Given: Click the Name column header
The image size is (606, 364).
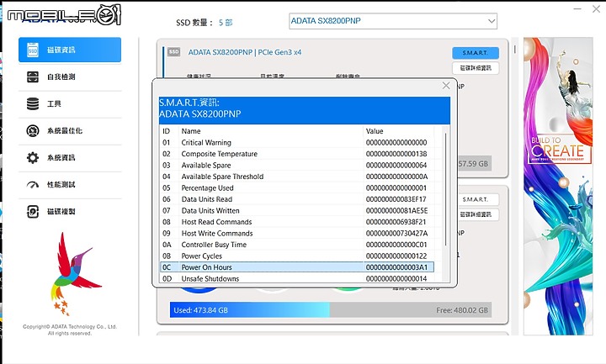Looking at the screenshot, I should coord(271,131).
